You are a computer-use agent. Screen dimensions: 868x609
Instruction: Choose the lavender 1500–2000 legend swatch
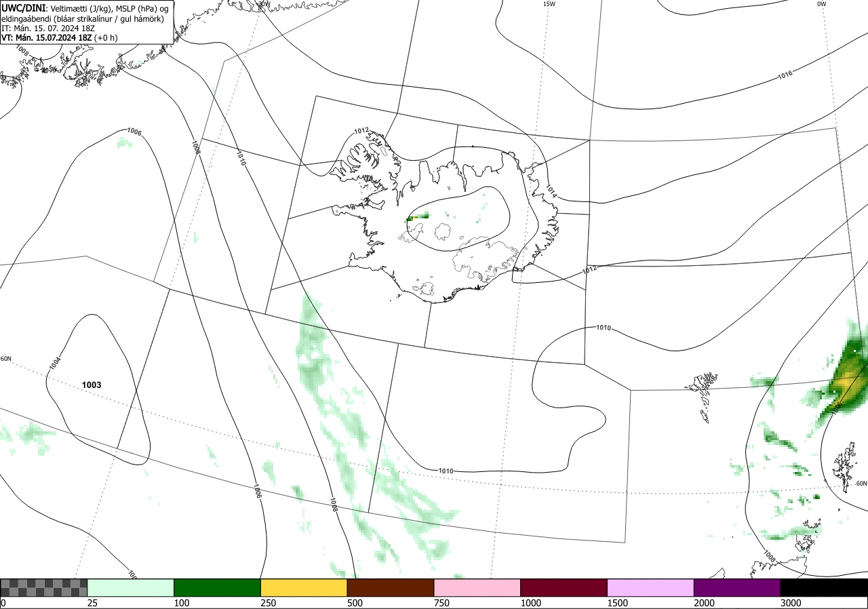click(651, 587)
